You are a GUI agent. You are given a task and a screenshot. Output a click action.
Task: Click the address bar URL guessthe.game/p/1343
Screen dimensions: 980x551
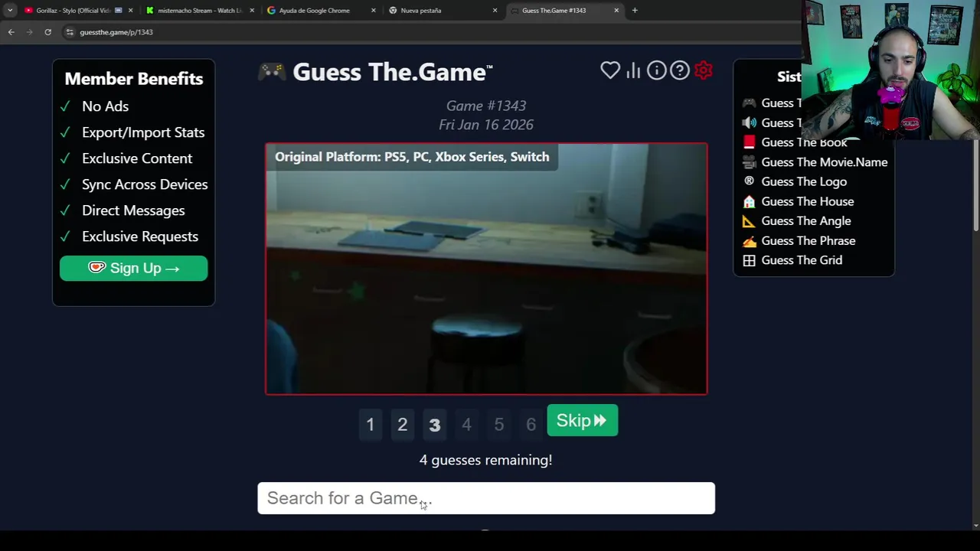[x=116, y=32]
